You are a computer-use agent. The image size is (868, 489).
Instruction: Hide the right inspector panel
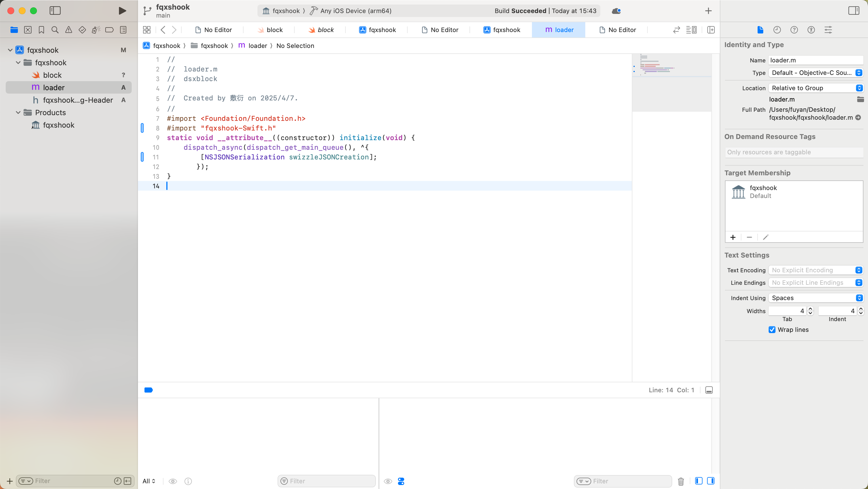pos(854,11)
